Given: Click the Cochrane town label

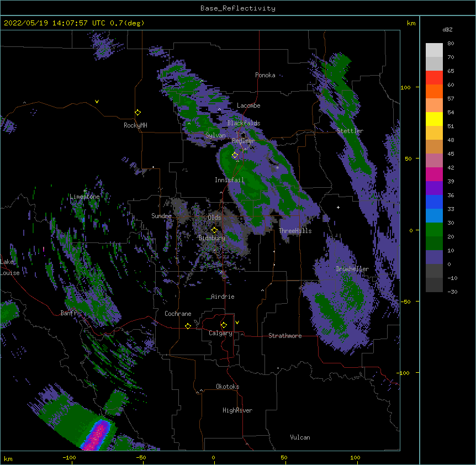Looking at the screenshot, I should tap(178, 314).
